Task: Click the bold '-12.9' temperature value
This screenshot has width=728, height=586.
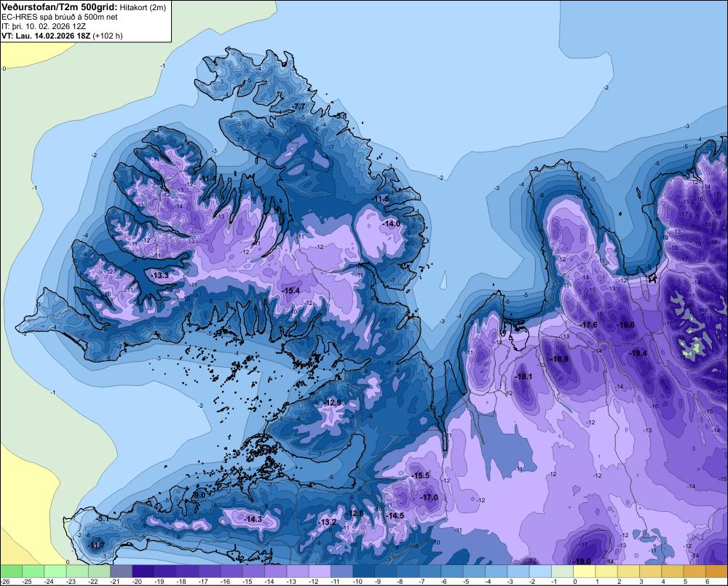Action: tap(333, 403)
